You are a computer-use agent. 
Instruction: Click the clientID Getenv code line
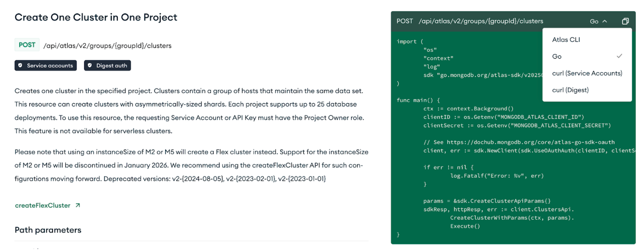click(x=504, y=117)
